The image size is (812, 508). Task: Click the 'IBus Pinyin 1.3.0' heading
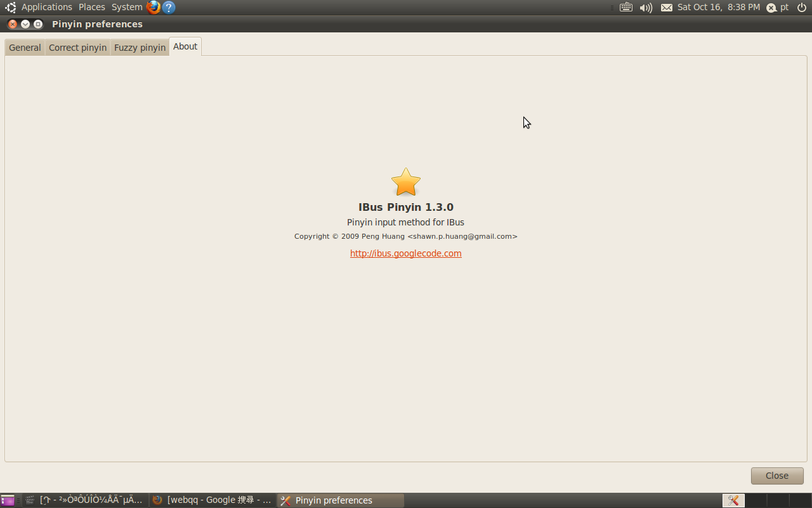click(406, 207)
